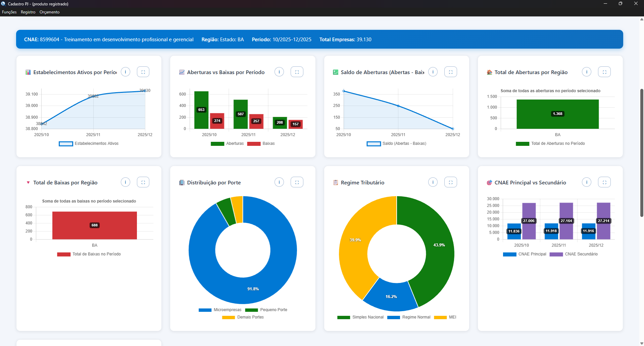Open the Registro menu

(x=28, y=12)
